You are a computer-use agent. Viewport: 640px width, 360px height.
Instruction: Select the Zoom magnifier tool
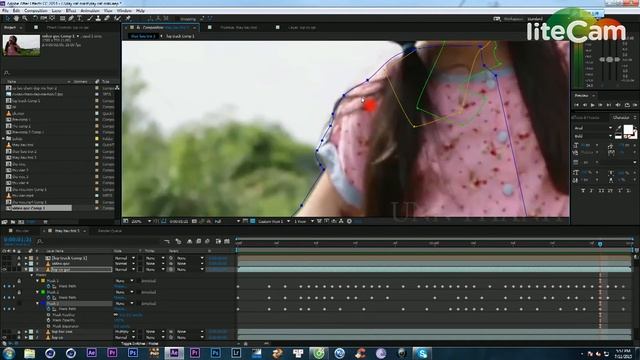[x=25, y=18]
